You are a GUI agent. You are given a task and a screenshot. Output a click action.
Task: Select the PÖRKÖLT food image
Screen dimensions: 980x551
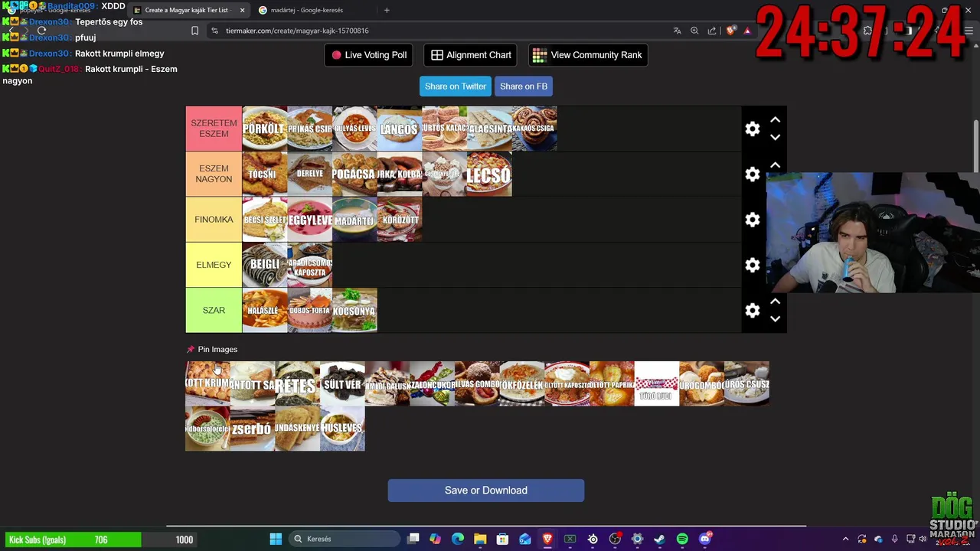265,129
